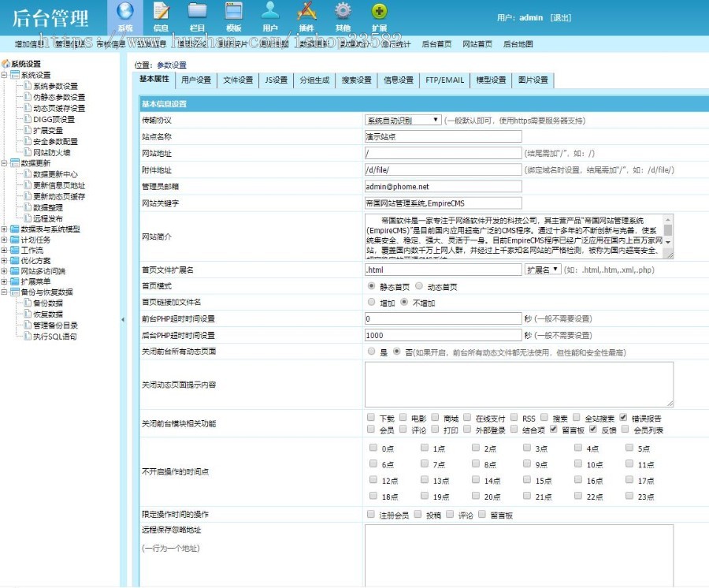Click the page icon beside 备份数据
709x588 pixels.
click(x=28, y=303)
